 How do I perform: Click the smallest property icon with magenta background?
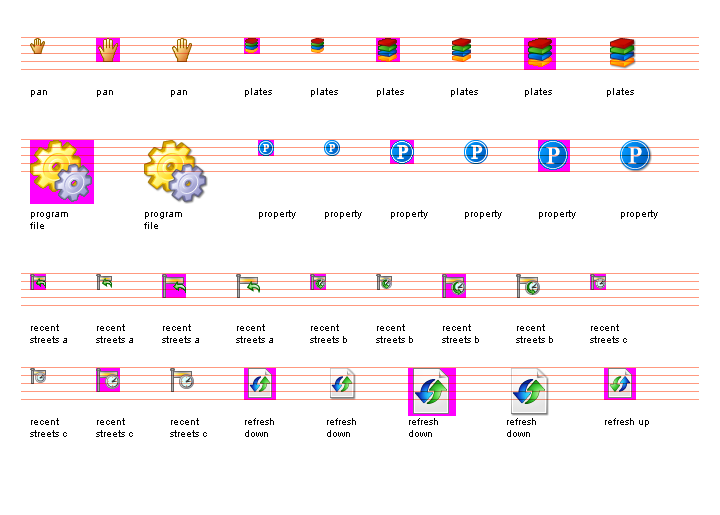[266, 148]
